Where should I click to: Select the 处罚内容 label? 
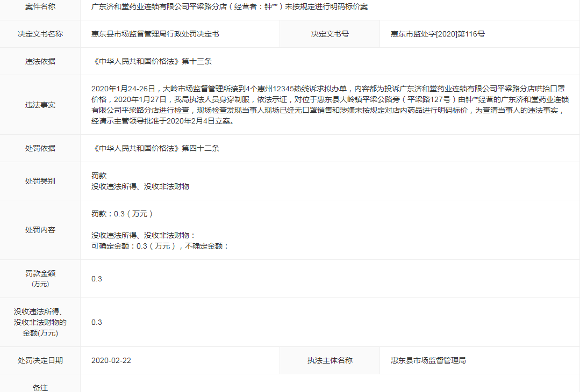pyautogui.click(x=40, y=230)
